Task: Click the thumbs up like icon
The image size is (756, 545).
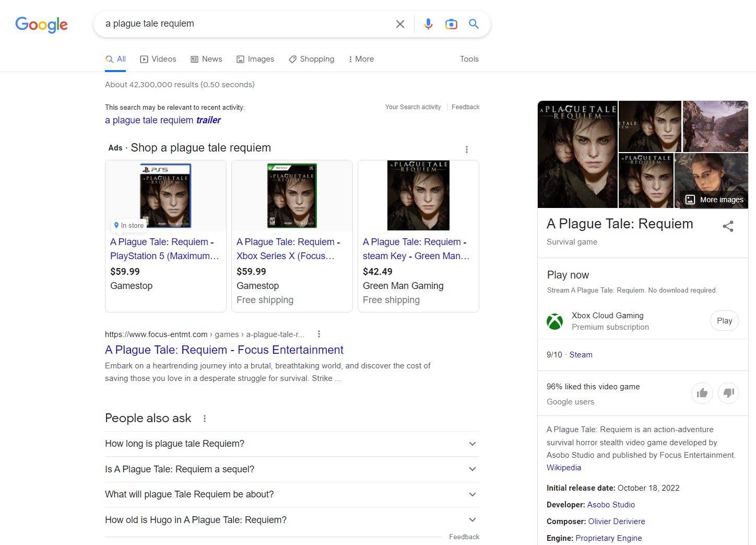Action: [x=702, y=393]
